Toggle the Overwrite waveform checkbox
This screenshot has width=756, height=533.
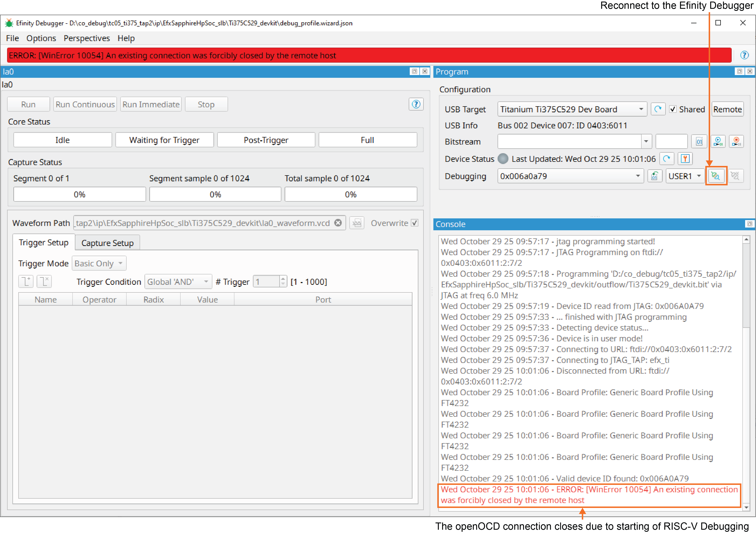pos(415,223)
